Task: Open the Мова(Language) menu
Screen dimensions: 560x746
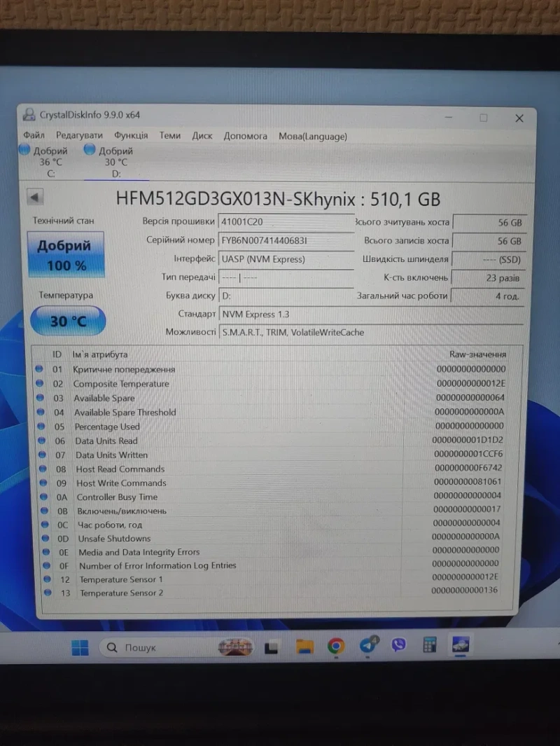Action: click(x=313, y=137)
